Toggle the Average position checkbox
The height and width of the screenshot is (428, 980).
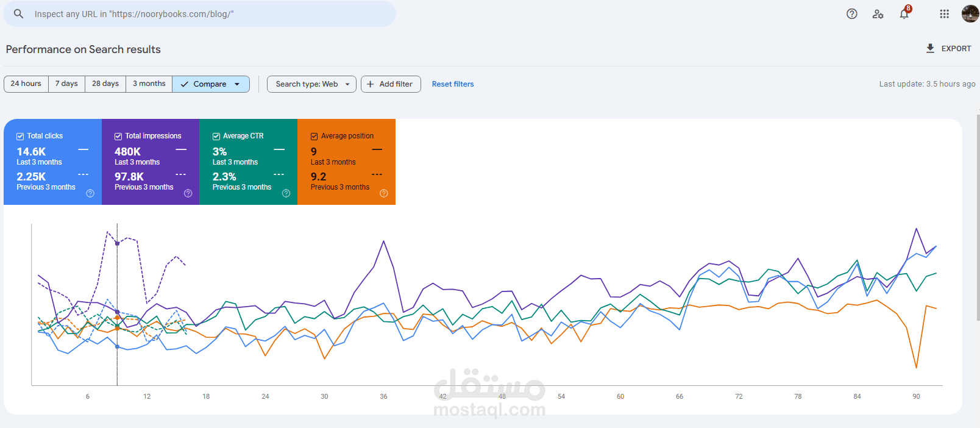pos(314,137)
